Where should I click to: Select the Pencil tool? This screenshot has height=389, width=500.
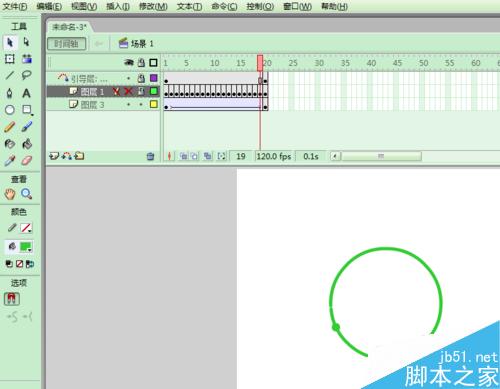tap(10, 127)
